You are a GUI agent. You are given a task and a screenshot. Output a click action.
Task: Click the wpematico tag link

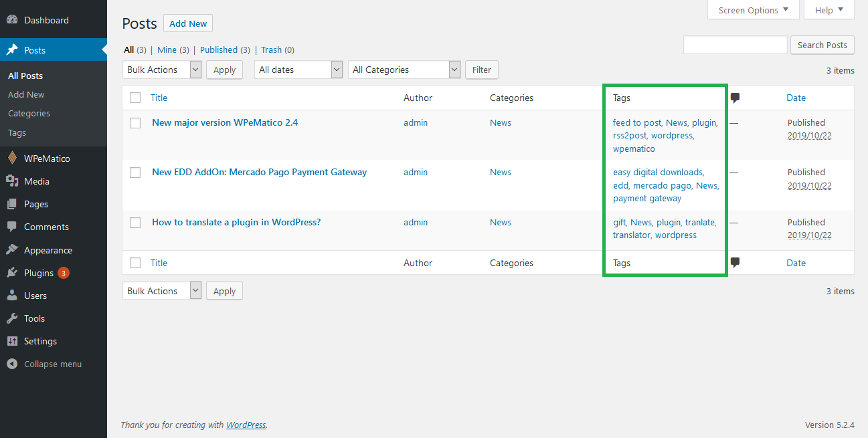634,149
